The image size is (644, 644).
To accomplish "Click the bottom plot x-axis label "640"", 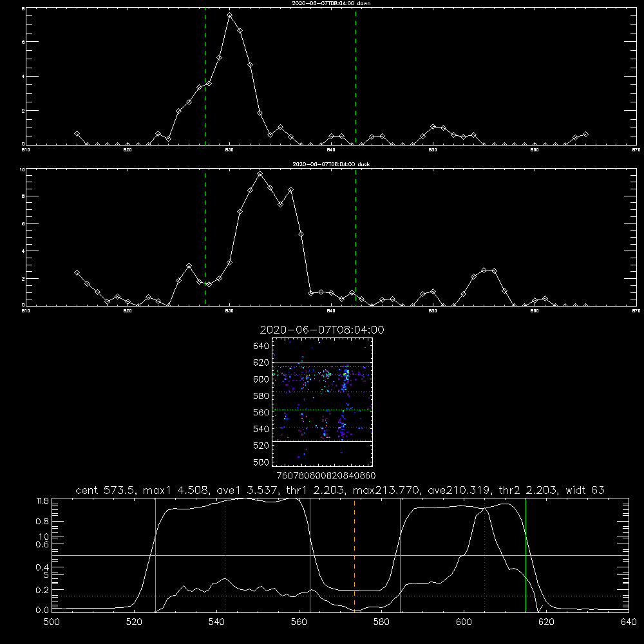I will point(629,622).
